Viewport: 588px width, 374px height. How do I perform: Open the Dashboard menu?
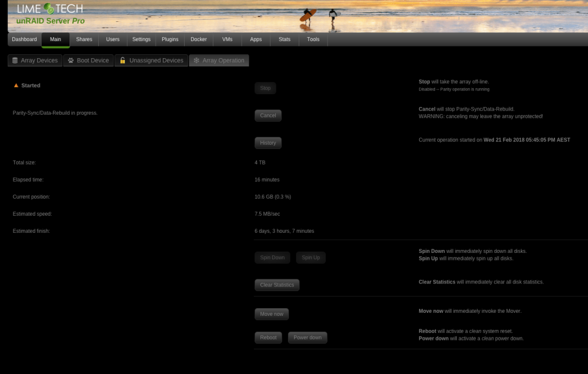pos(24,39)
